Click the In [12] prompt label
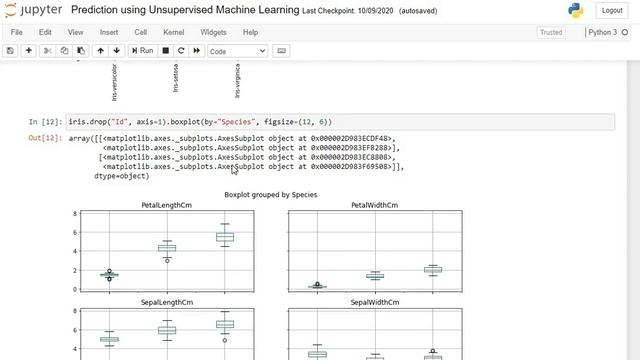The image size is (640, 360). pos(45,122)
